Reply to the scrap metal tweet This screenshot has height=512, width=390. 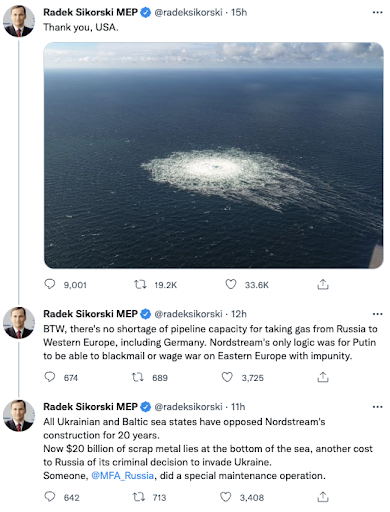pos(50,497)
